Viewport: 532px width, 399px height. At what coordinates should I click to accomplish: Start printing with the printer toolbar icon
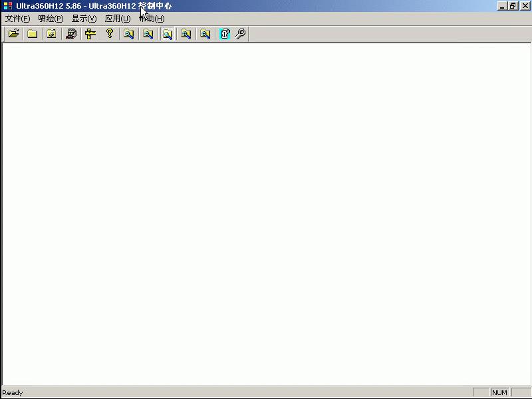(x=71, y=34)
